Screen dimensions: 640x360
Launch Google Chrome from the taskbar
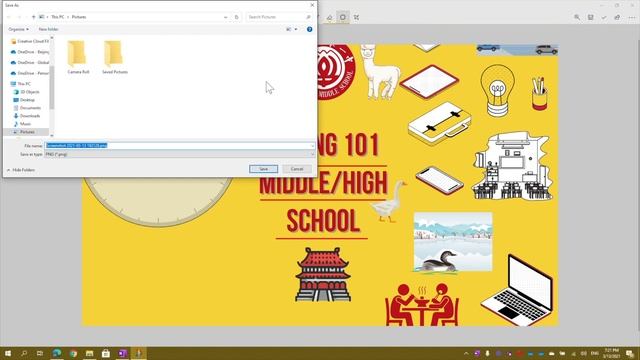click(73, 353)
